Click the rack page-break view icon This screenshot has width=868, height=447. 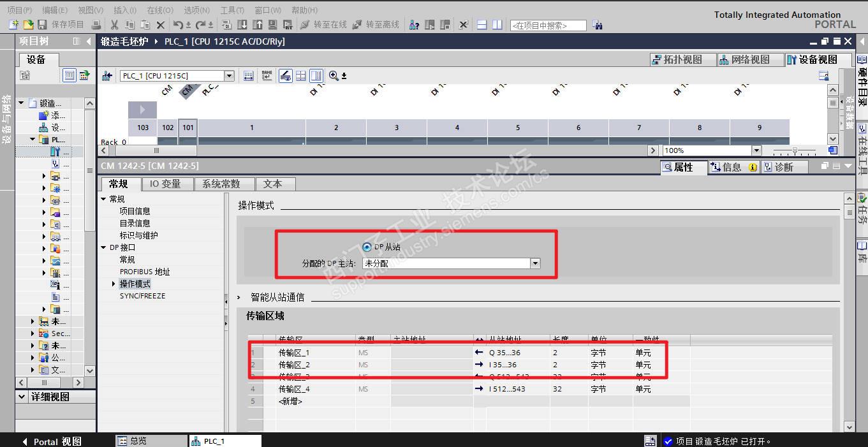pos(301,75)
